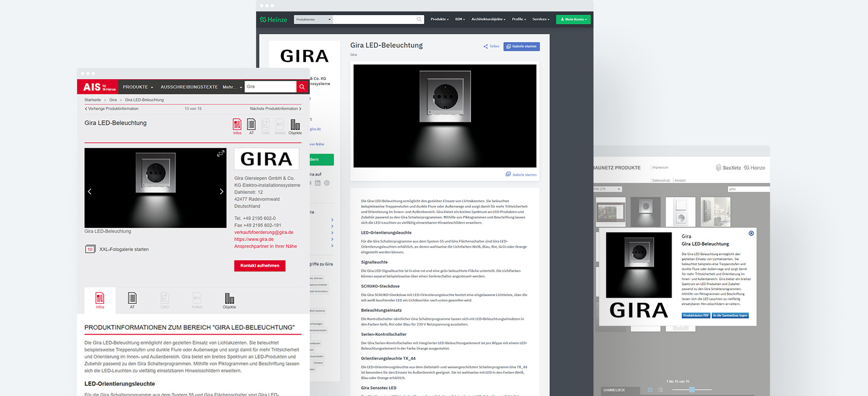
Task: Open the DIN 276 dropdown in BauNetz window
Action: (608, 189)
